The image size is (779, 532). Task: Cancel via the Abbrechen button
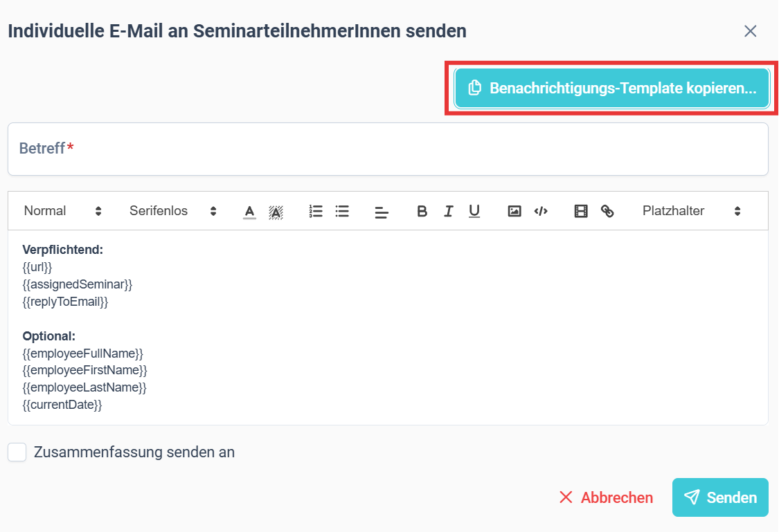click(606, 497)
